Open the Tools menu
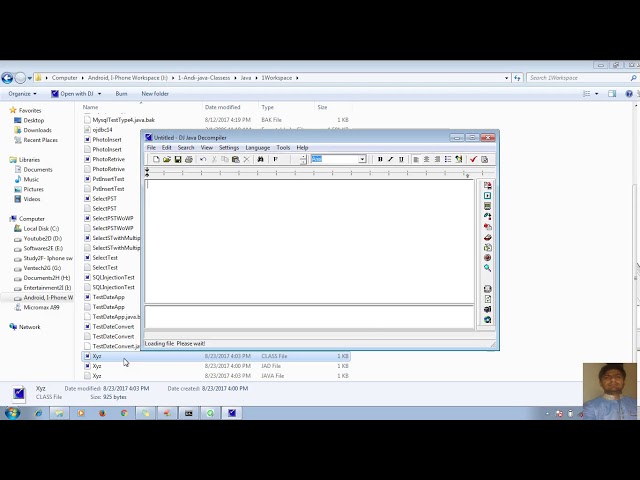Image resolution: width=640 pixels, height=480 pixels. pyautogui.click(x=283, y=148)
